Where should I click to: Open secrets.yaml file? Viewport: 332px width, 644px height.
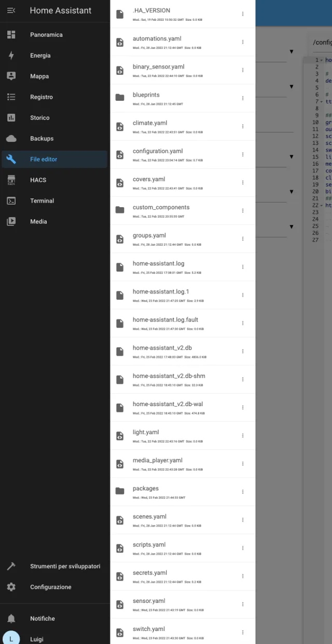183,575
